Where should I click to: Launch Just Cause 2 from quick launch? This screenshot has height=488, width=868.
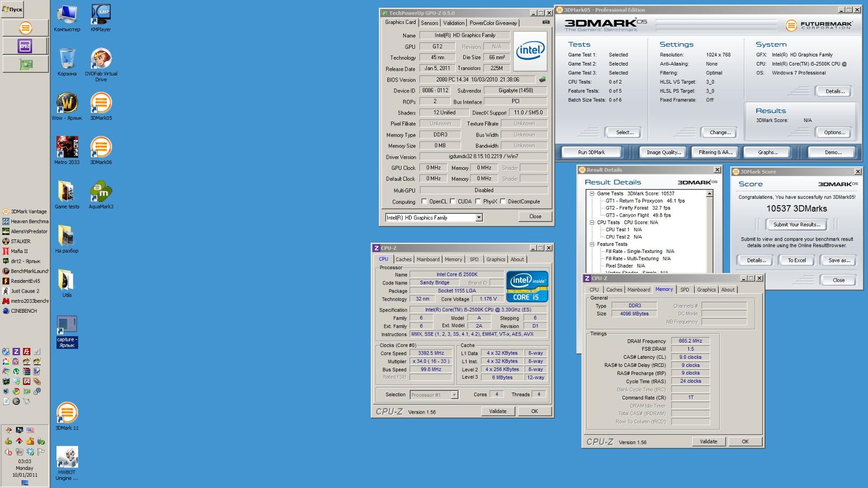click(21, 291)
